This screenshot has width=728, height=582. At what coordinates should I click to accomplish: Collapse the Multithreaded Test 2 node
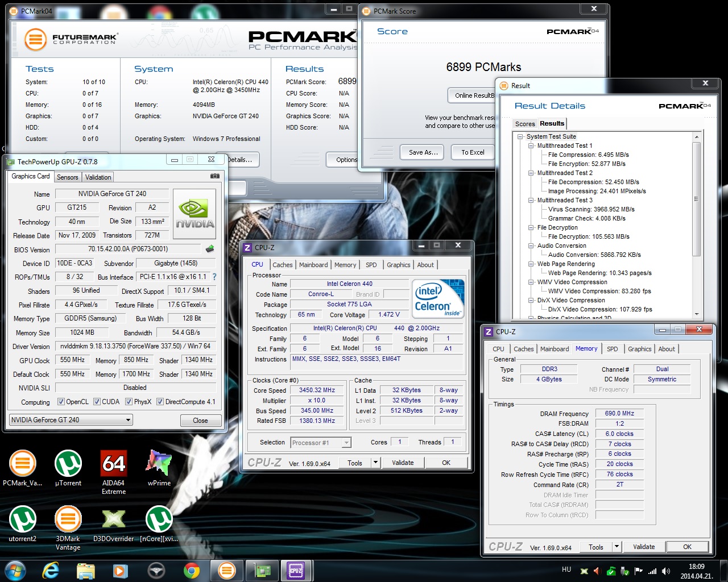tap(531, 173)
